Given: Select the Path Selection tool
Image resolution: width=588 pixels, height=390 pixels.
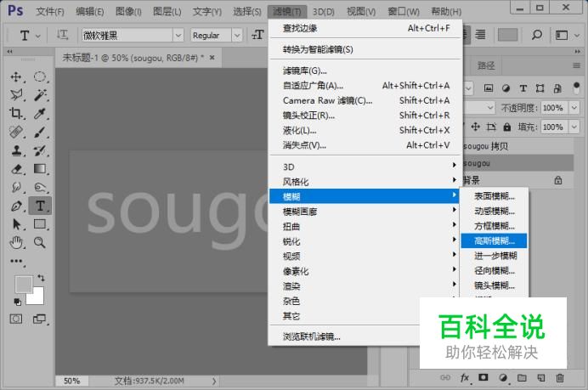Looking at the screenshot, I should click(x=16, y=224).
